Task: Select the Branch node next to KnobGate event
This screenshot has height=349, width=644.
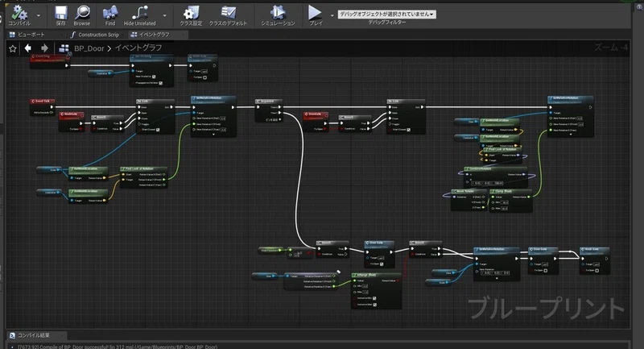Action: [x=108, y=123]
